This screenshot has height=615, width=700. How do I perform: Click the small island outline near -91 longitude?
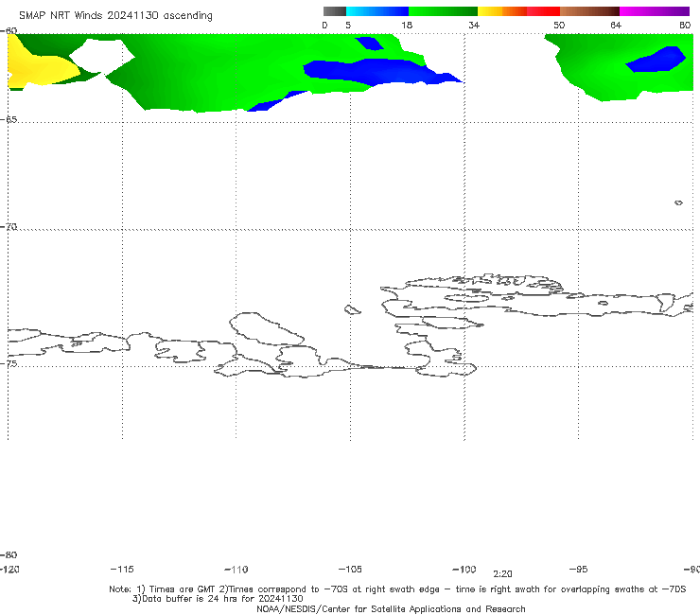click(x=678, y=202)
